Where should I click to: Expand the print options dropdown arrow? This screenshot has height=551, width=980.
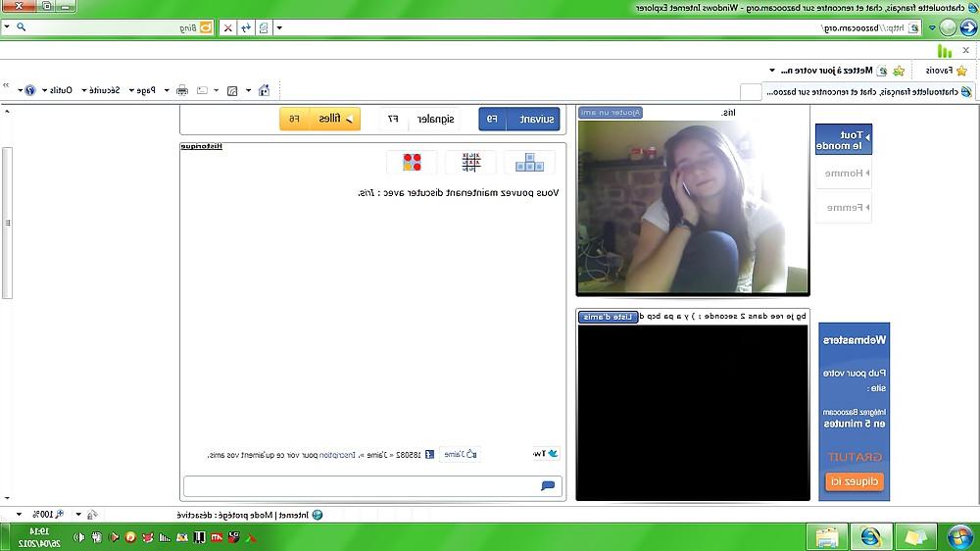pyautogui.click(x=167, y=90)
